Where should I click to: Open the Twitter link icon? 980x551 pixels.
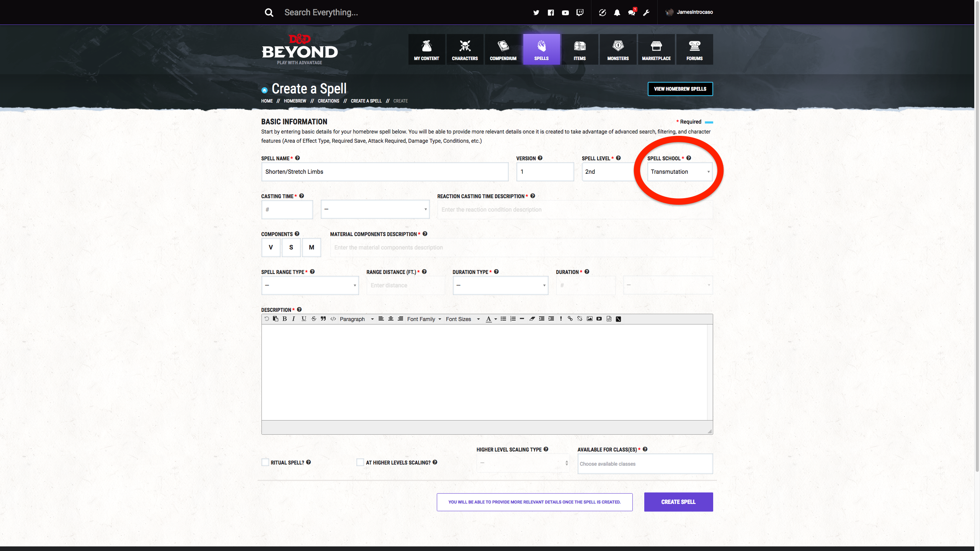[x=536, y=13]
